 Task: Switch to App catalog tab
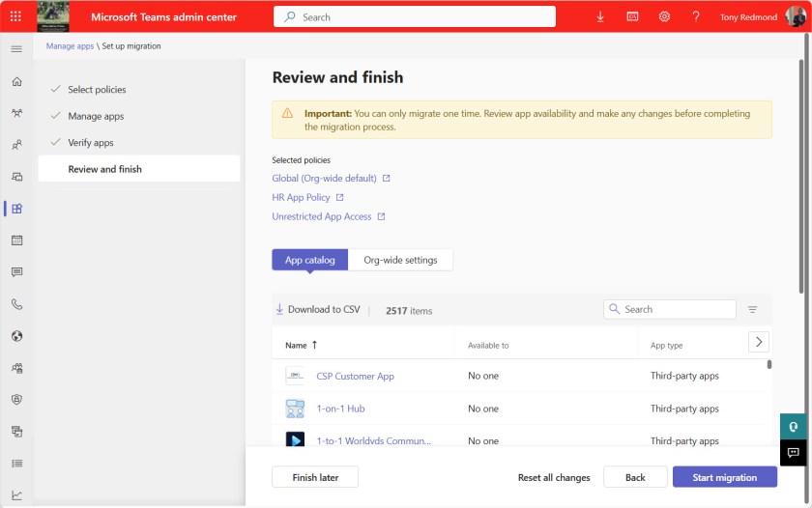tap(309, 260)
